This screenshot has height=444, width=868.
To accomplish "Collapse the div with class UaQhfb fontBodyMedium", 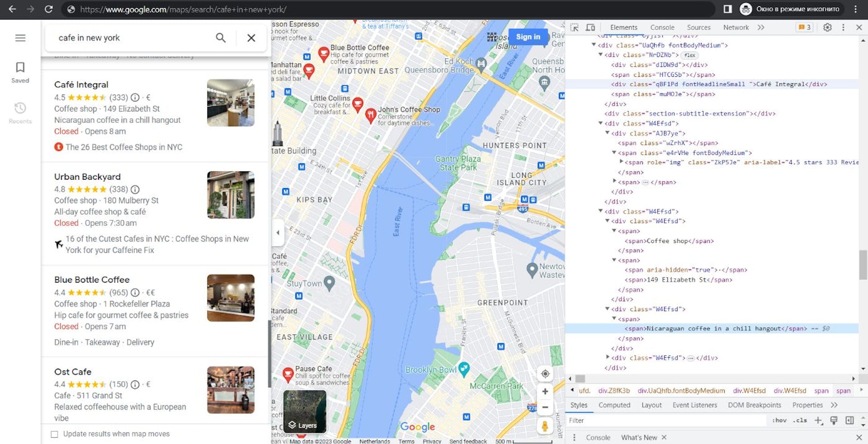I will (x=594, y=45).
